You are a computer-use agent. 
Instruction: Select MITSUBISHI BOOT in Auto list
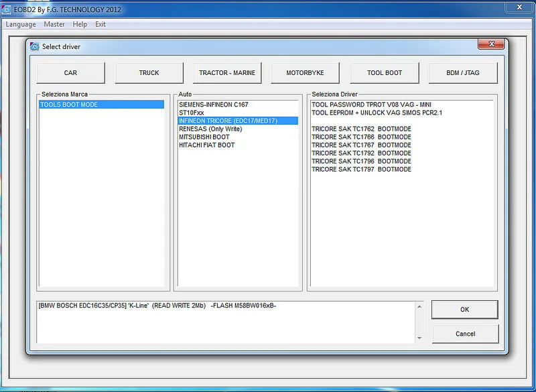[204, 137]
